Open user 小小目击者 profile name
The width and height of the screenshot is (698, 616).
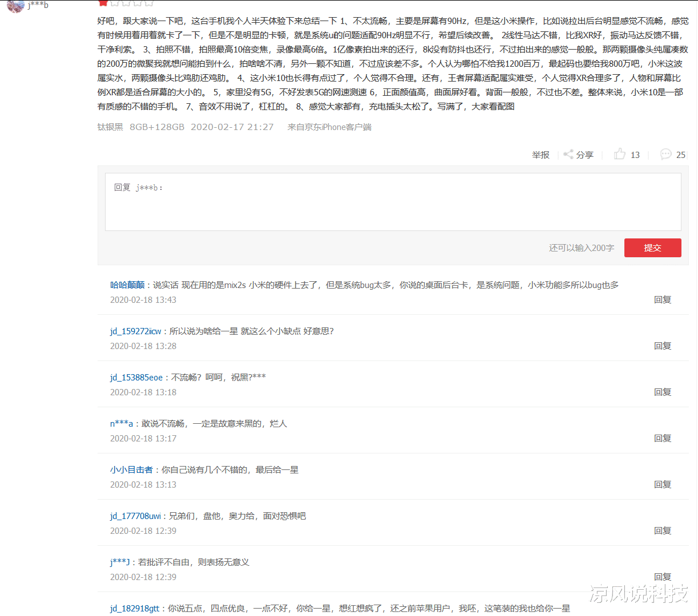pos(131,469)
